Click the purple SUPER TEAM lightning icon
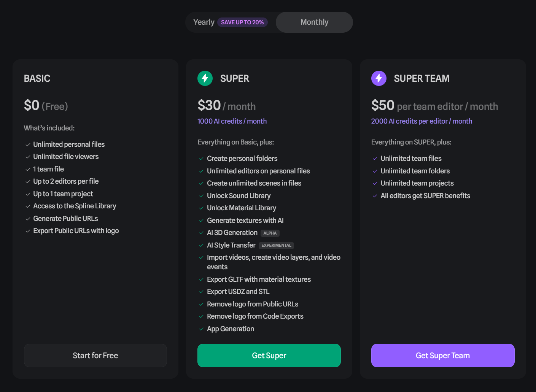Viewport: 536px width, 392px height. point(379,78)
